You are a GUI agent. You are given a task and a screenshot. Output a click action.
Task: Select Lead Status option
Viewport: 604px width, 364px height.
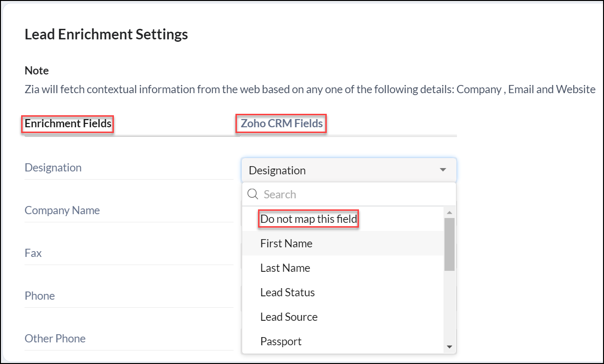pyautogui.click(x=287, y=292)
